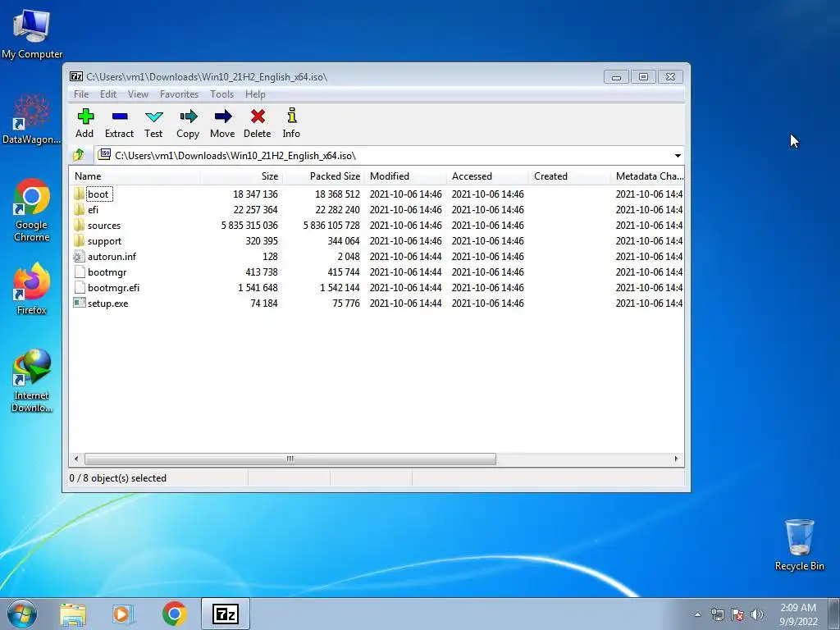Viewport: 840px width, 630px height.
Task: Open the Tools menu
Action: click(221, 94)
